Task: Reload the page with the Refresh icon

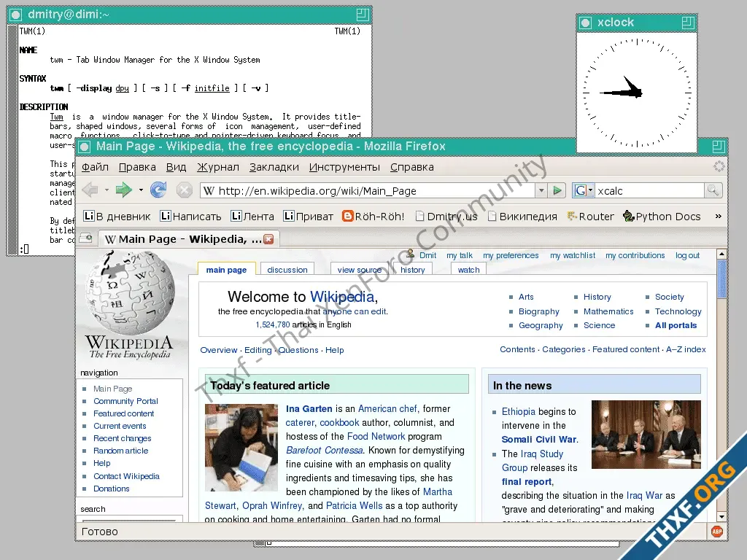Action: click(158, 190)
